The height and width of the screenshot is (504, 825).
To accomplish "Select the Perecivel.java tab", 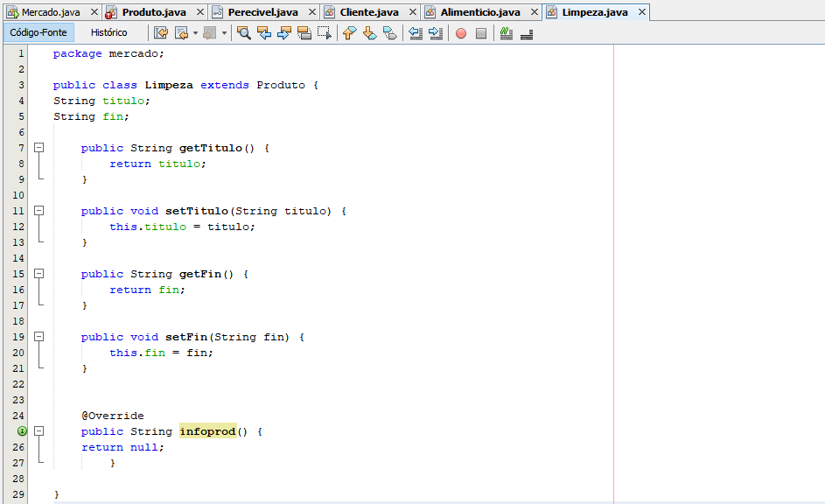I will pyautogui.click(x=263, y=12).
